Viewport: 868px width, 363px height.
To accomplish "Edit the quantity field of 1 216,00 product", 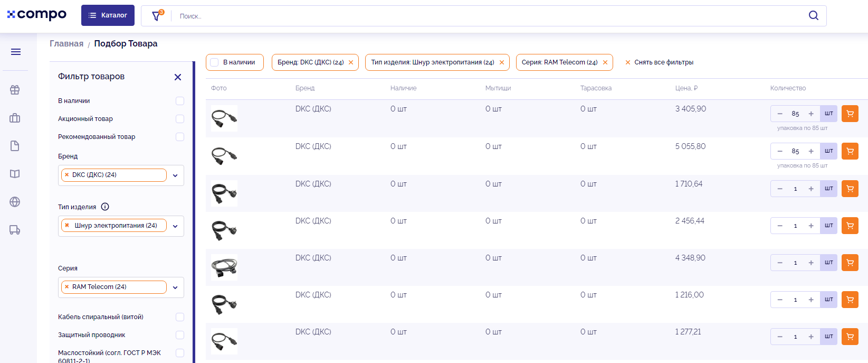I will coord(795,300).
